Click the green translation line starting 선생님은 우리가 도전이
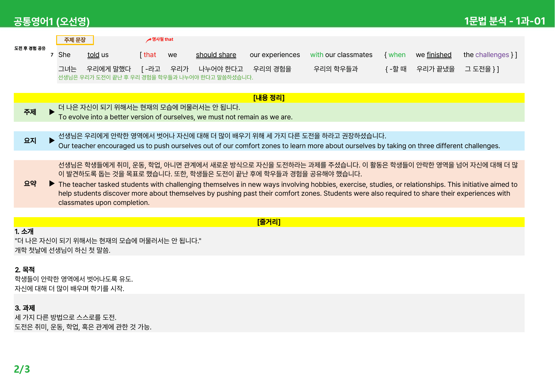Image resolution: width=555 pixels, height=392 pixels. [156, 77]
